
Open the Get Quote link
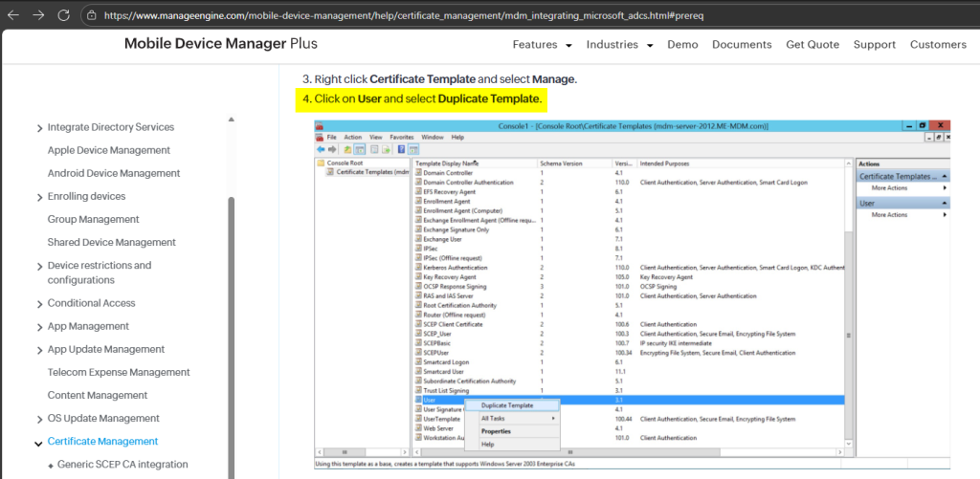[x=813, y=45]
